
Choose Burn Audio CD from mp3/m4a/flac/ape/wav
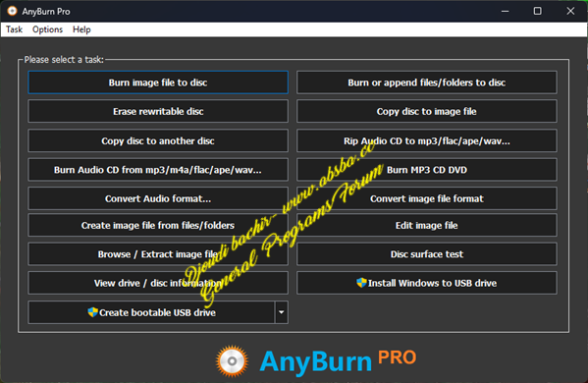(x=158, y=170)
